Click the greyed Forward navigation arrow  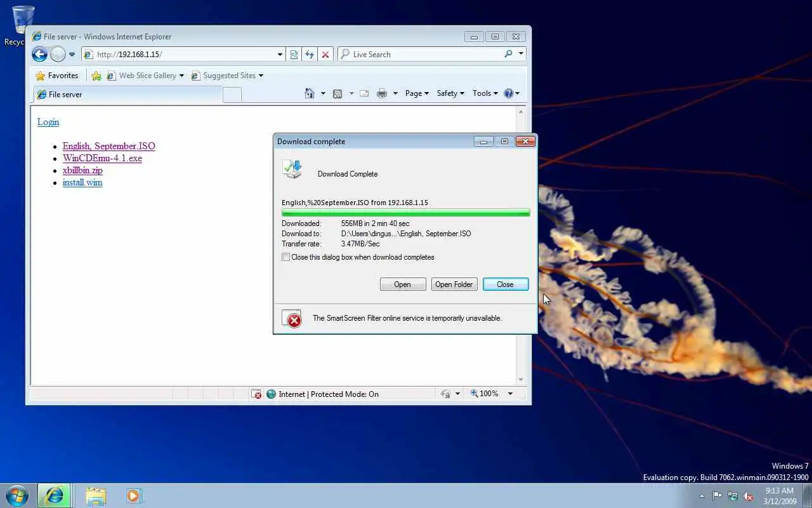(x=58, y=55)
